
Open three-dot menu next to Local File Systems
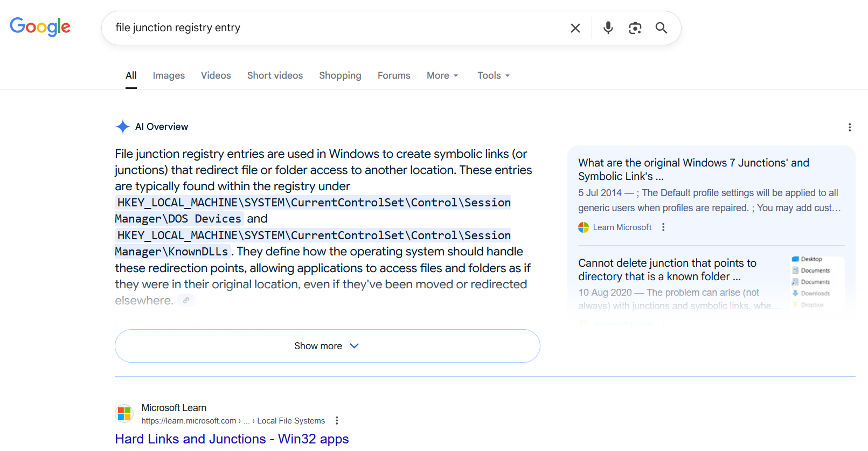[337, 421]
